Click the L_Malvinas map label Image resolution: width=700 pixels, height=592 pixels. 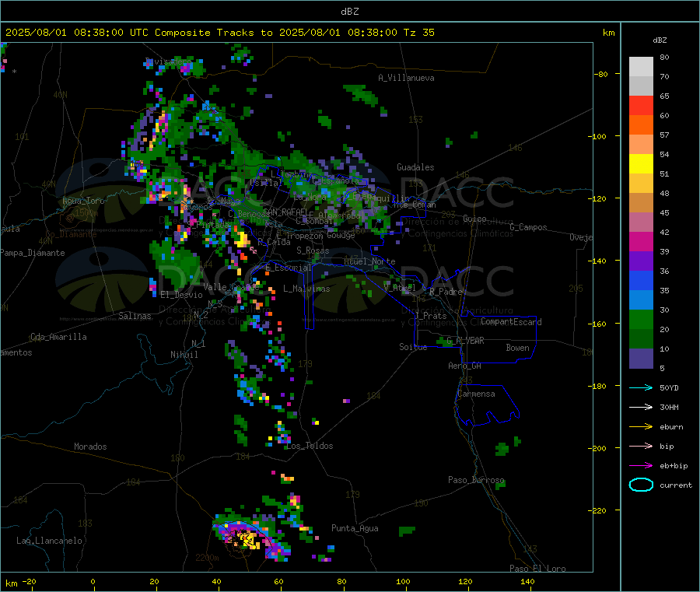click(306, 289)
